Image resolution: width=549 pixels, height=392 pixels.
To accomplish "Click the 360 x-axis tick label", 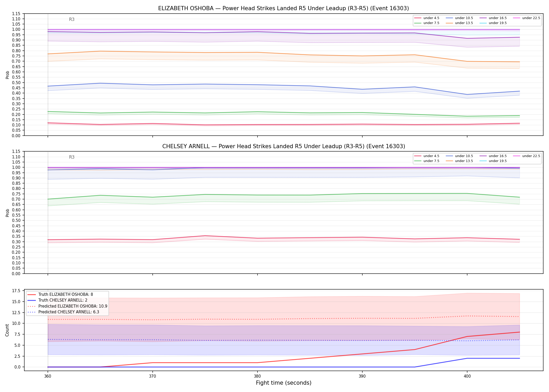I will 48,376.
